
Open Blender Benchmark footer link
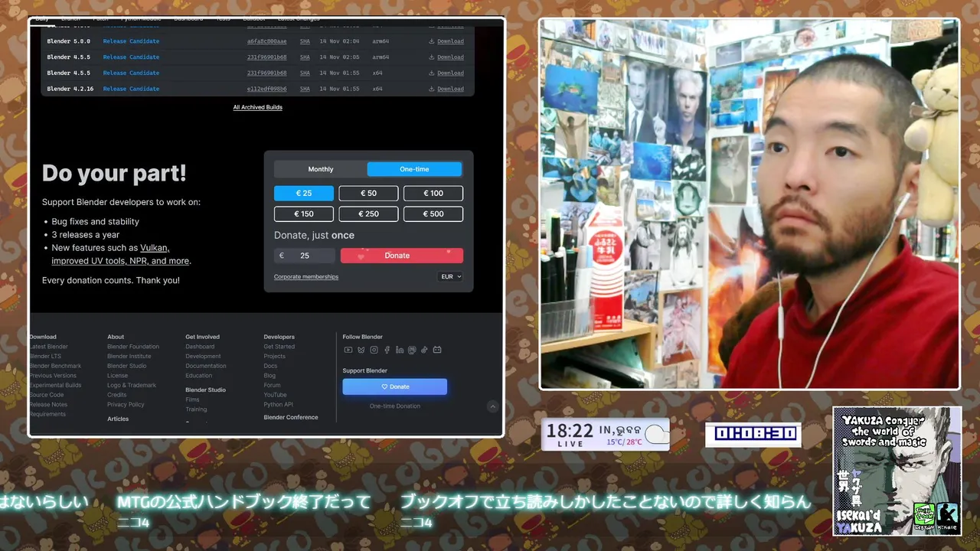(x=55, y=366)
